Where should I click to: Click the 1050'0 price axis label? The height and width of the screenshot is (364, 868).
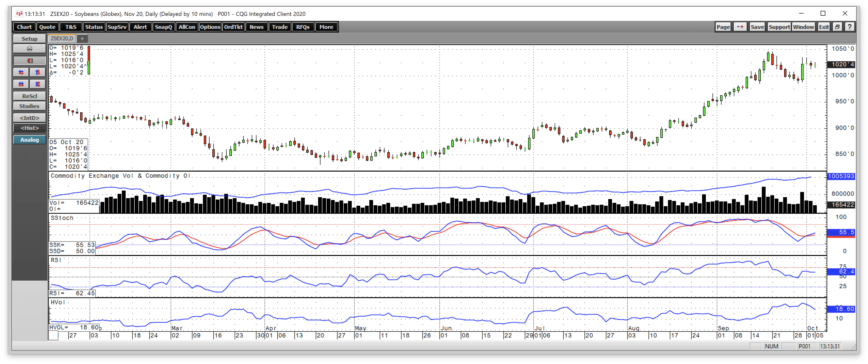tap(843, 49)
